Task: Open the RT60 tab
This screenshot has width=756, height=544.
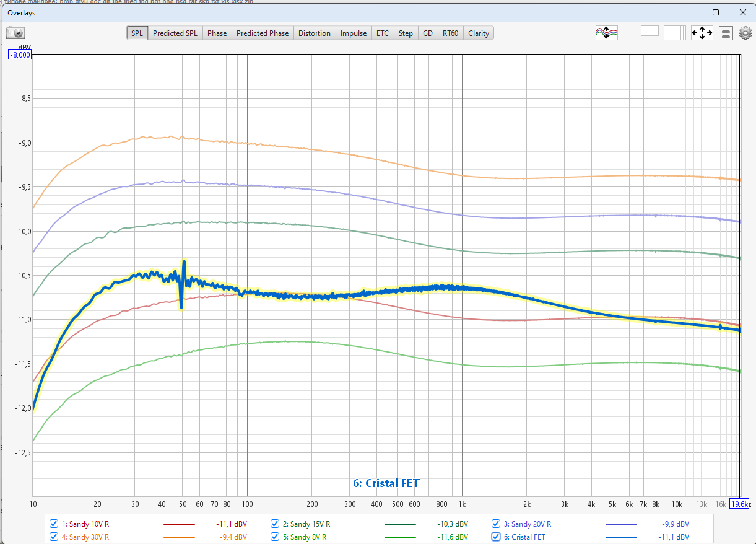Action: 450,33
